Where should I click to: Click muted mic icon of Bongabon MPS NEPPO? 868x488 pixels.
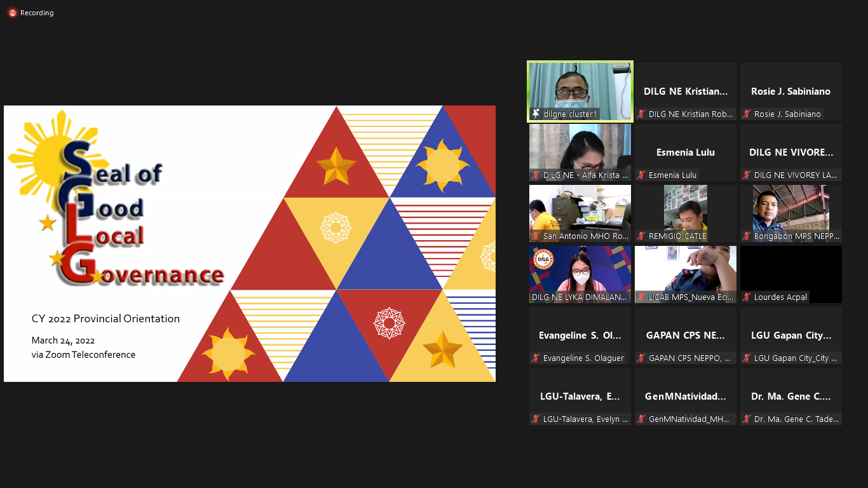747,236
